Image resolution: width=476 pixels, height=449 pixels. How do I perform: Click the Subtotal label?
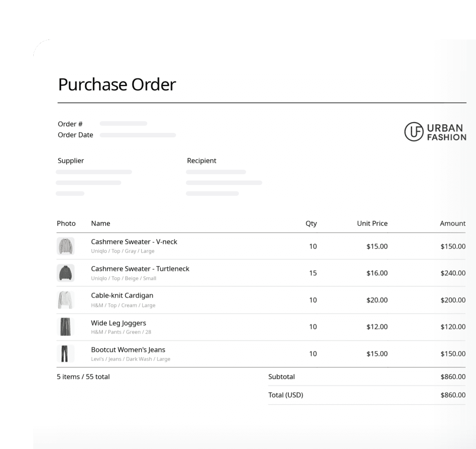pos(282,377)
